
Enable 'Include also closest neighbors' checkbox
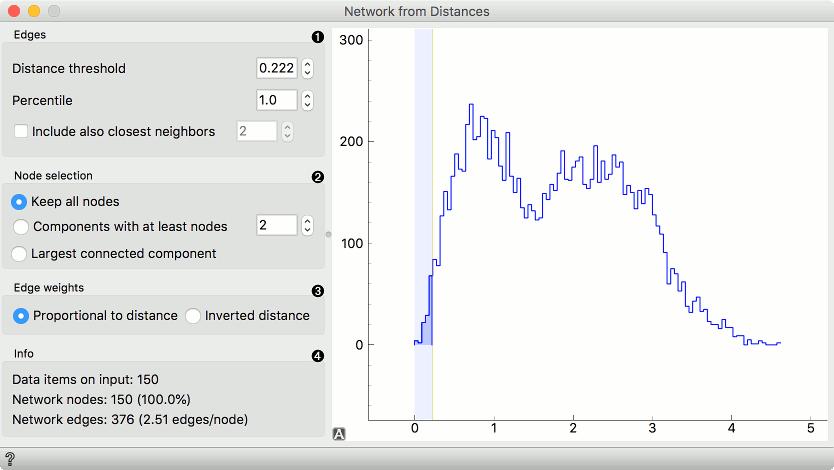click(x=21, y=131)
